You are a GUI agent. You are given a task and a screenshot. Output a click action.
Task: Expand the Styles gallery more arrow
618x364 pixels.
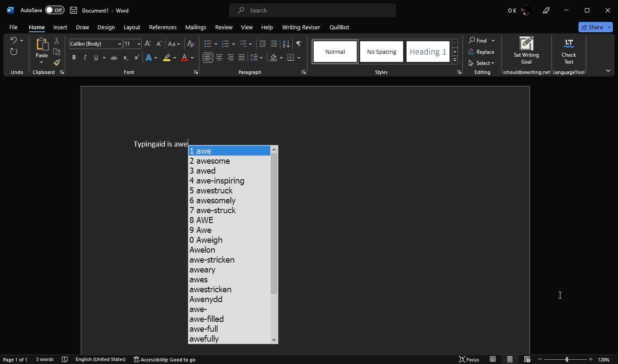pos(455,60)
